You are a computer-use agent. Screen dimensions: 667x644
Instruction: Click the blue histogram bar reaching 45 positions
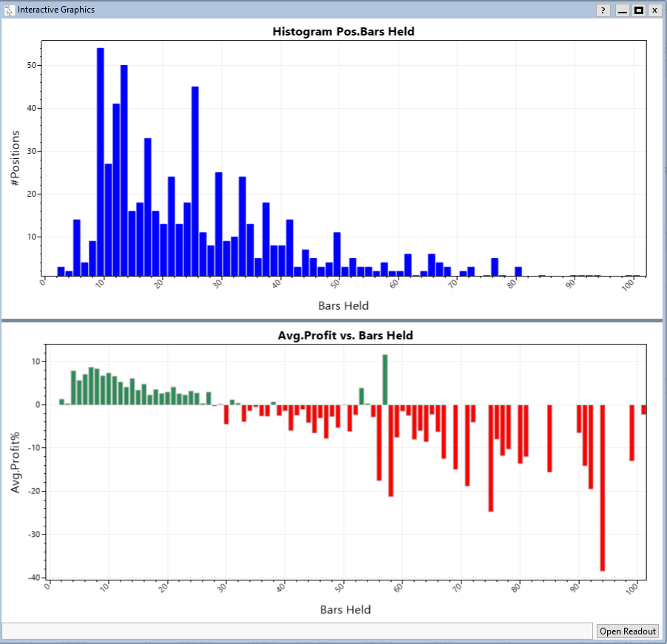tap(195, 181)
